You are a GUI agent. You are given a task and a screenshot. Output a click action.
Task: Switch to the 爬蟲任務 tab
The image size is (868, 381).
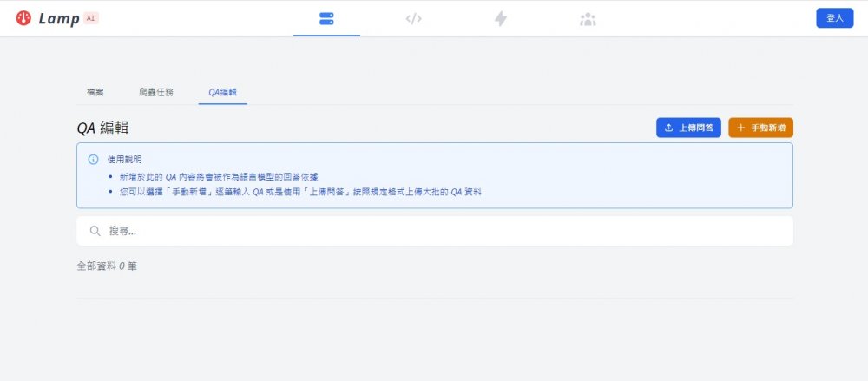point(156,92)
